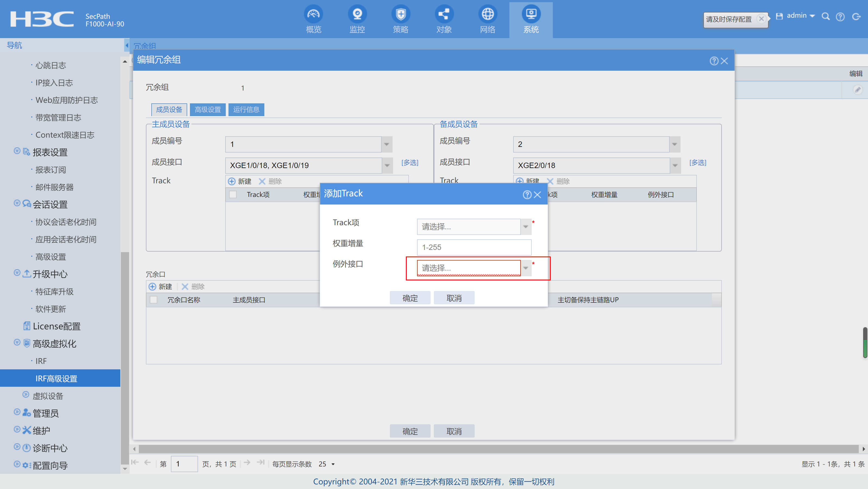The image size is (868, 489).
Task: Click help icon in 添加Track dialog
Action: pos(527,194)
